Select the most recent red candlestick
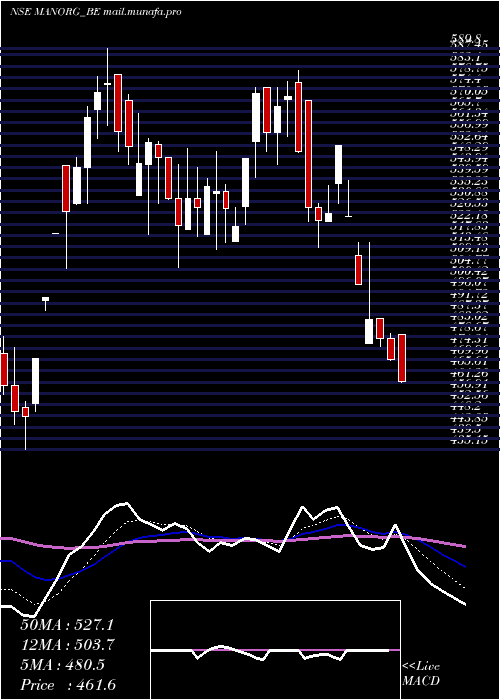The width and height of the screenshot is (500, 700). 402,358
